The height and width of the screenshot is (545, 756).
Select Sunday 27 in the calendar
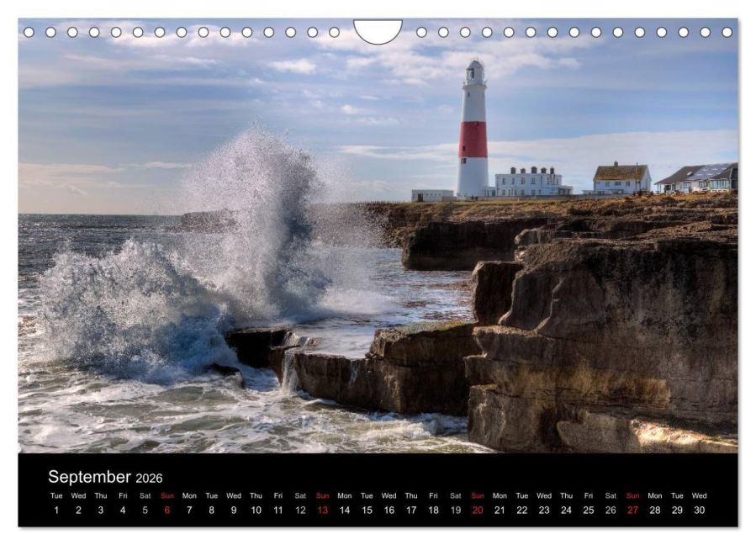pos(633,511)
